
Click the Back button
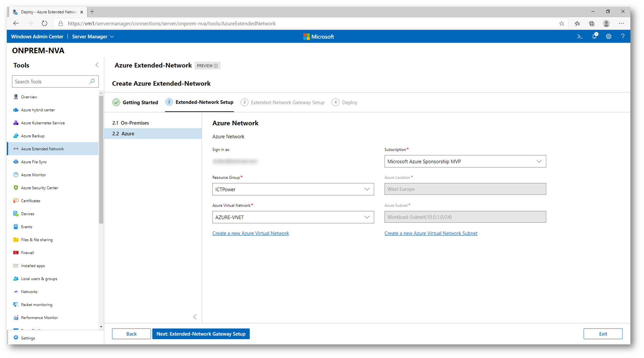coord(131,334)
